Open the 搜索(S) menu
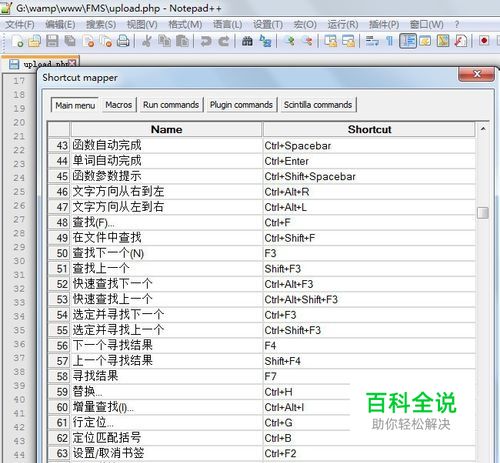This screenshot has height=463, width=500. [101, 24]
